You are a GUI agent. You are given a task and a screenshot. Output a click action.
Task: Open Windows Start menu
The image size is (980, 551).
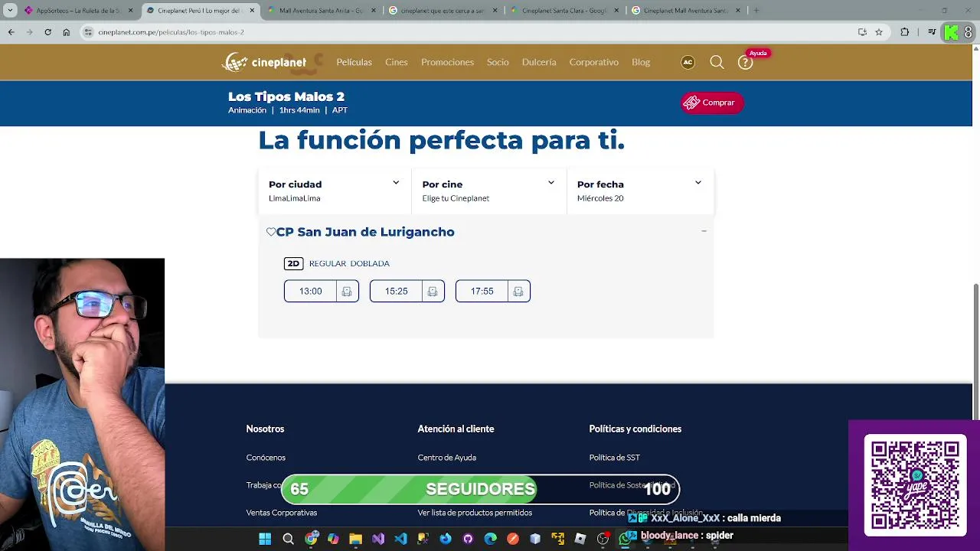[265, 539]
